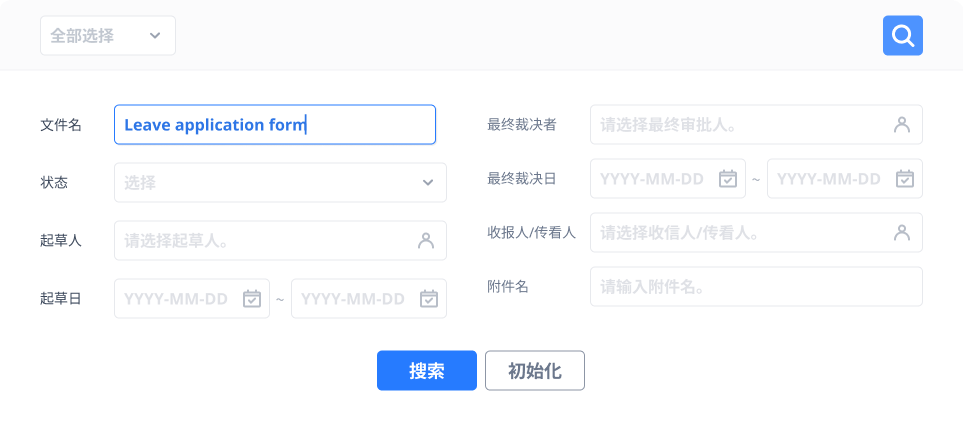Click the blue magnifier search icon
This screenshot has height=431, width=963.
[902, 36]
